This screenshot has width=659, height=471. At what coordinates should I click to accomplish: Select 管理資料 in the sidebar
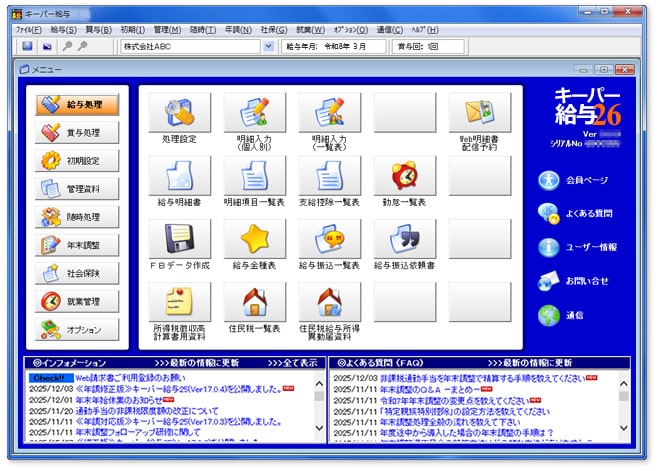(77, 189)
